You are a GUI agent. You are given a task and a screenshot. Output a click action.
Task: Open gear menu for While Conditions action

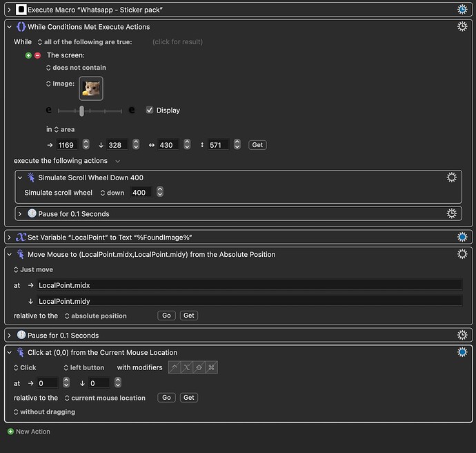[x=462, y=27]
